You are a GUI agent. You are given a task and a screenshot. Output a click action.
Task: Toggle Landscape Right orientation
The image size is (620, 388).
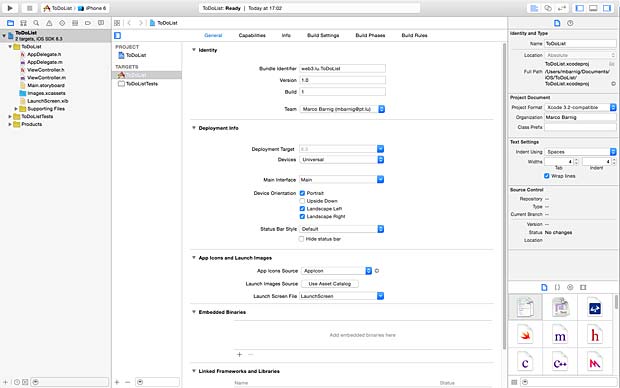(302, 217)
